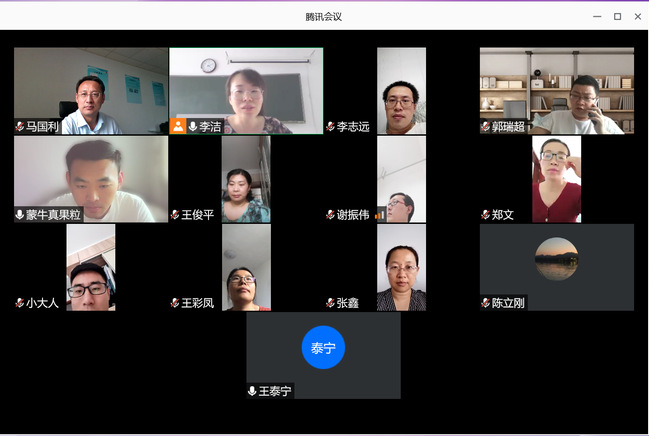Click the blue 泰宁 avatar circle
The height and width of the screenshot is (436, 649).
323,348
